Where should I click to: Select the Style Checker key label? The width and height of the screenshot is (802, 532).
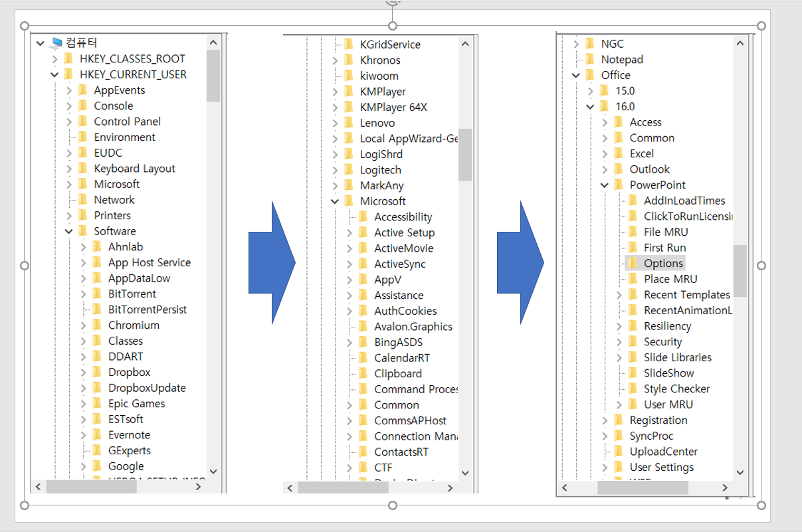coord(677,389)
